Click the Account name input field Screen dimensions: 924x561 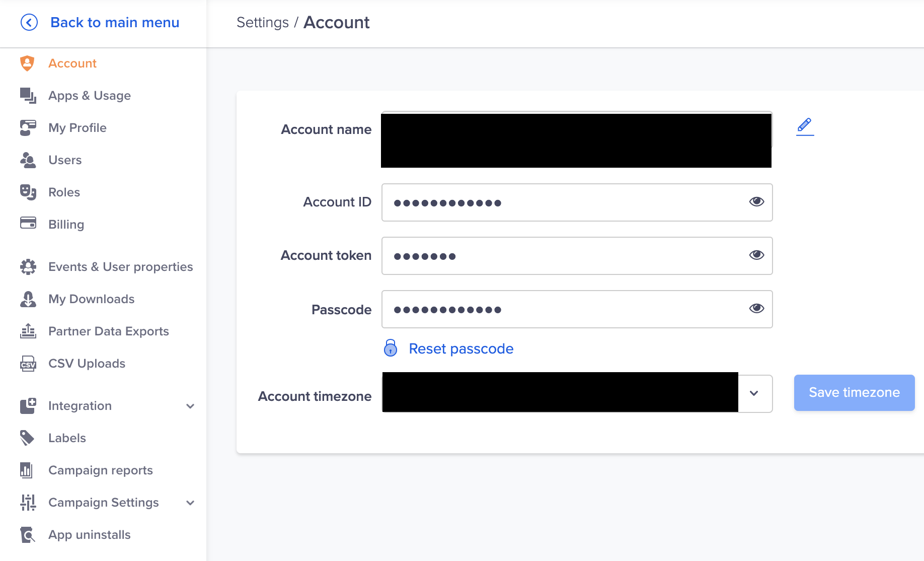click(576, 140)
